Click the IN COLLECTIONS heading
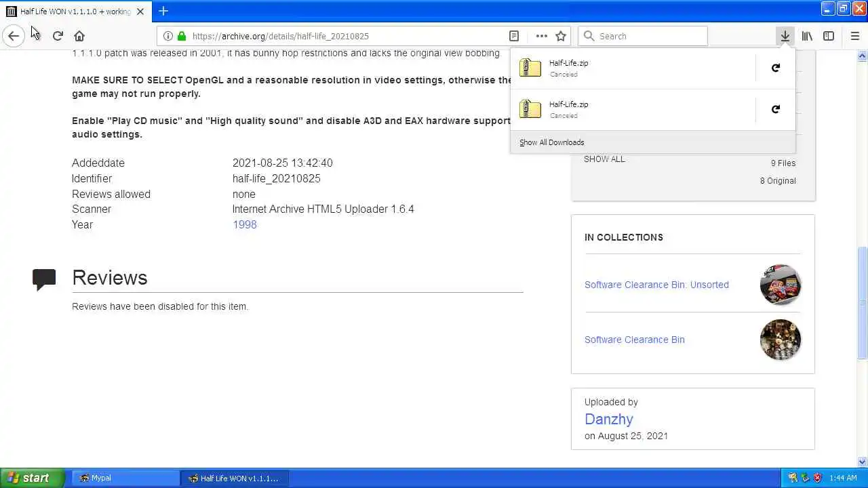868x488 pixels. click(624, 237)
